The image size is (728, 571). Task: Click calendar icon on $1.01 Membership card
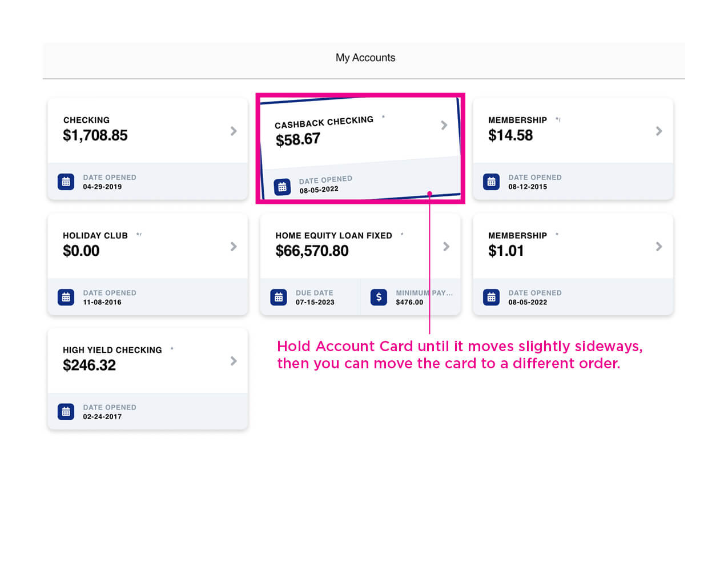pos(491,297)
